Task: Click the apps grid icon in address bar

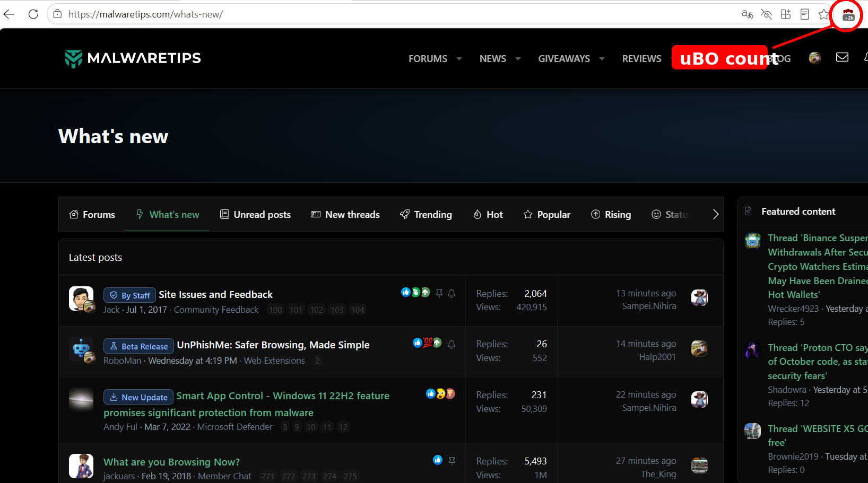Action: [786, 14]
